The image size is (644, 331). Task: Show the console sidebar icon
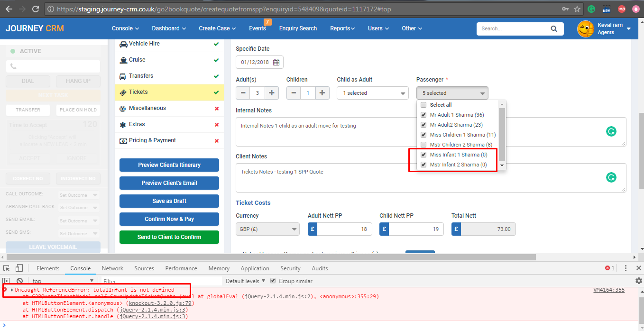tap(6, 281)
